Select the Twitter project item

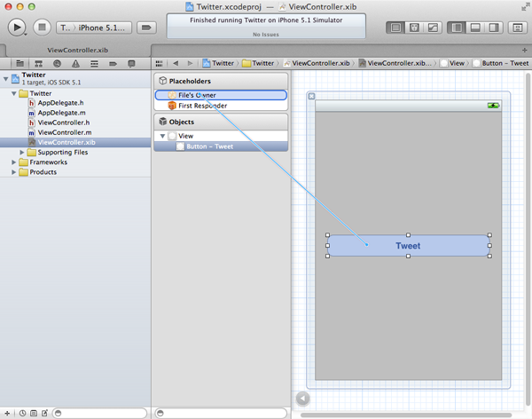(75, 78)
